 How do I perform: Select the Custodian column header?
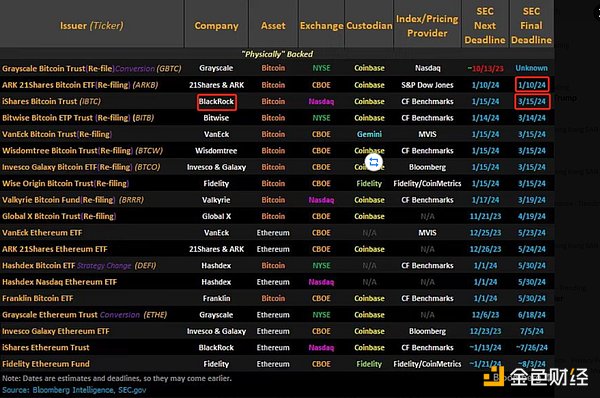tap(369, 26)
